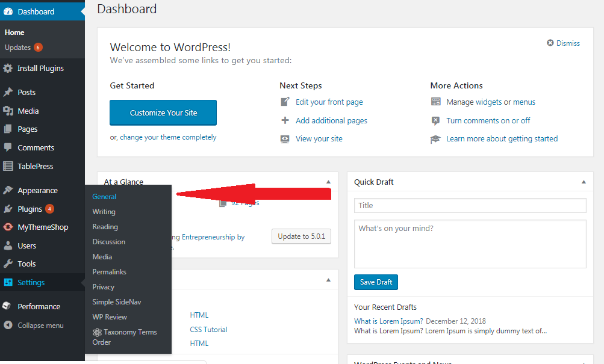Image resolution: width=604 pixels, height=364 pixels.
Task: Open Writing settings submenu item
Action: coord(104,212)
